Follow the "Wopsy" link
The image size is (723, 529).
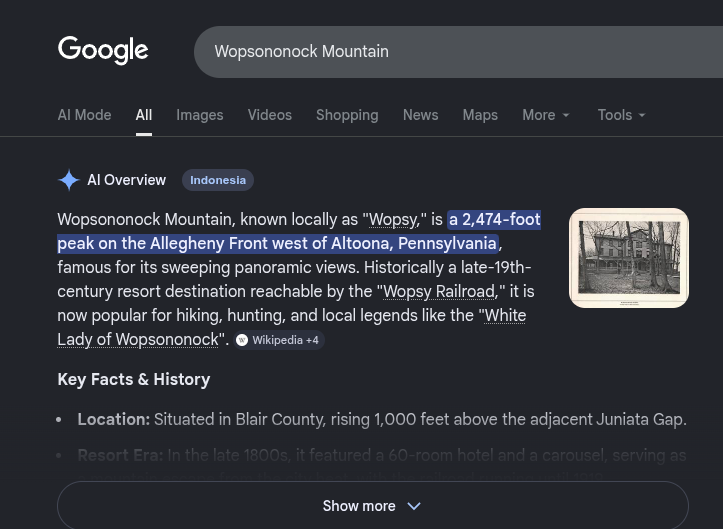pos(393,220)
